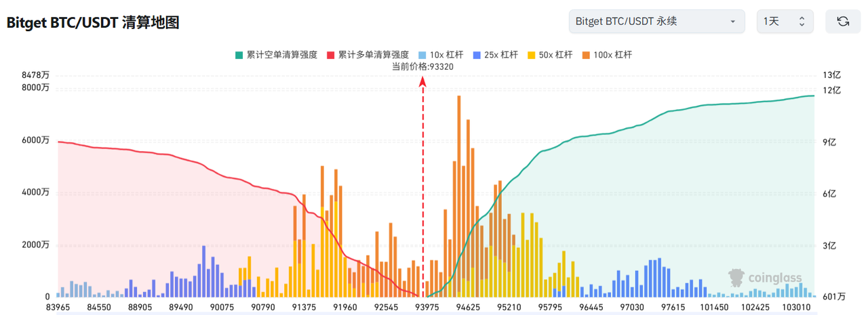868x315 pixels.
Task: Click the green 累计空单清算强度 legend swatch
Action: (x=239, y=55)
